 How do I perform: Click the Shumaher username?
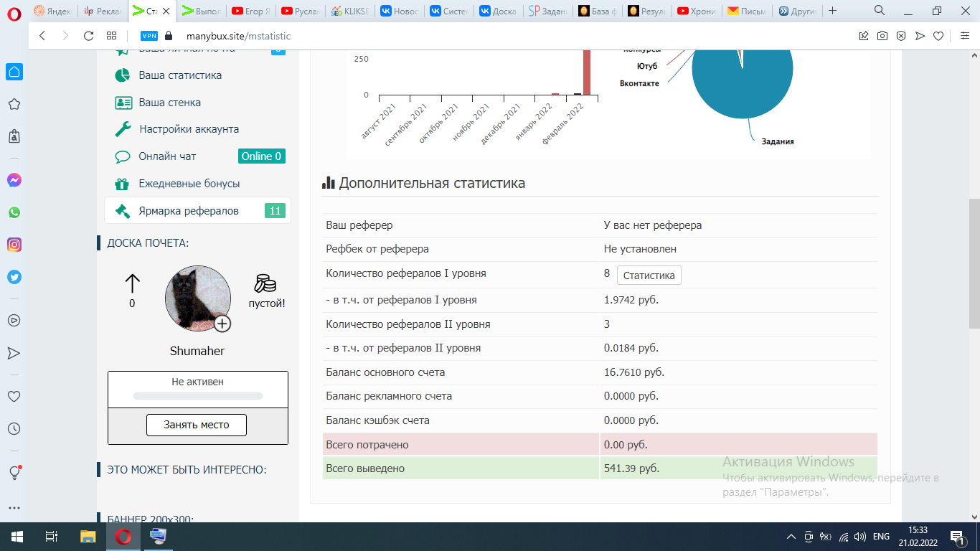point(197,352)
